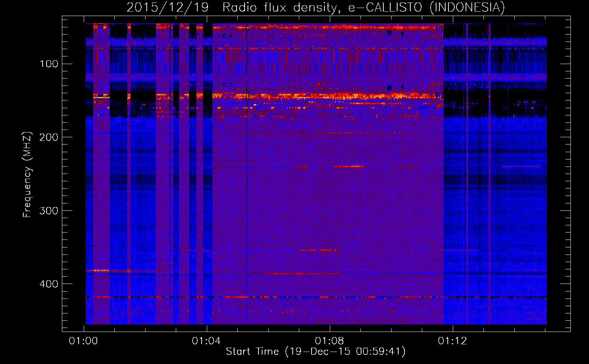Click the 300 frequency tick label

49,211
